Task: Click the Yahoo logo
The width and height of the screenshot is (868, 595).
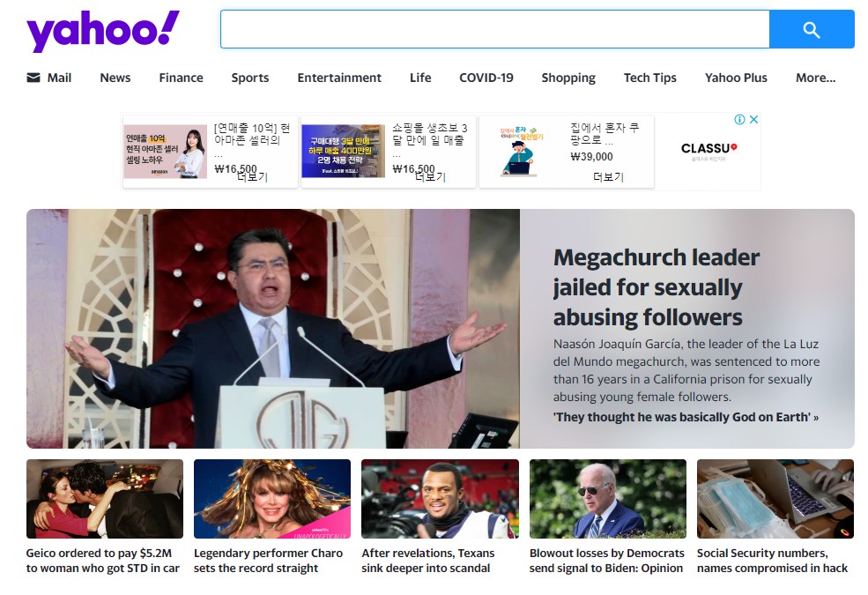Action: pos(103,31)
